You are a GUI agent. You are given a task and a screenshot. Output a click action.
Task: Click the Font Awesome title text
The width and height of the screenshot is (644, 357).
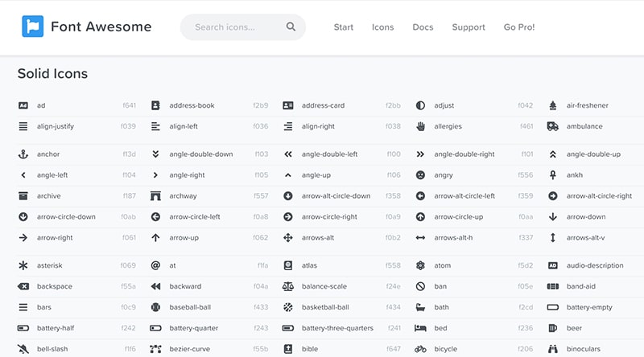[101, 27]
